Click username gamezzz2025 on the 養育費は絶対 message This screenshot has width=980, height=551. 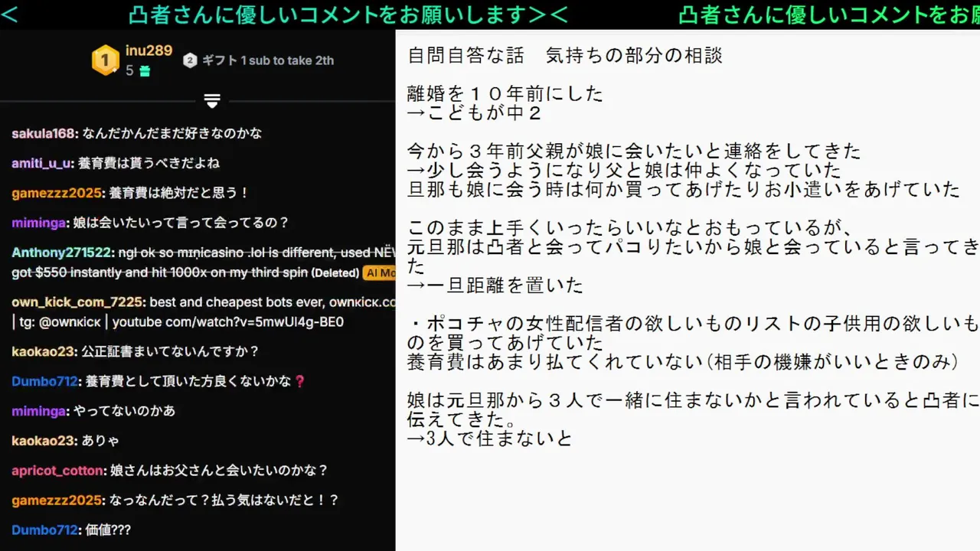[57, 193]
